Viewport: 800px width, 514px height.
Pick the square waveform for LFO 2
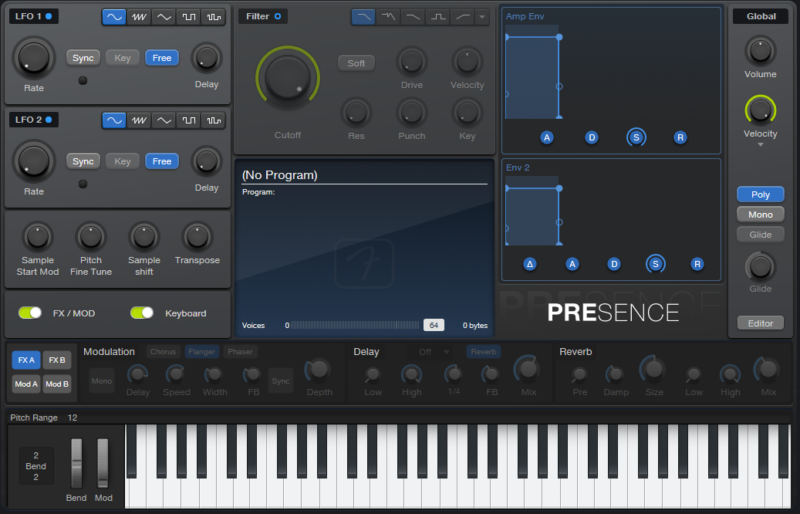click(189, 120)
